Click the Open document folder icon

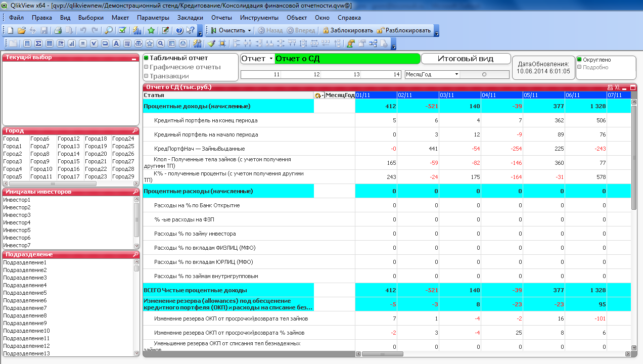pyautogui.click(x=22, y=30)
